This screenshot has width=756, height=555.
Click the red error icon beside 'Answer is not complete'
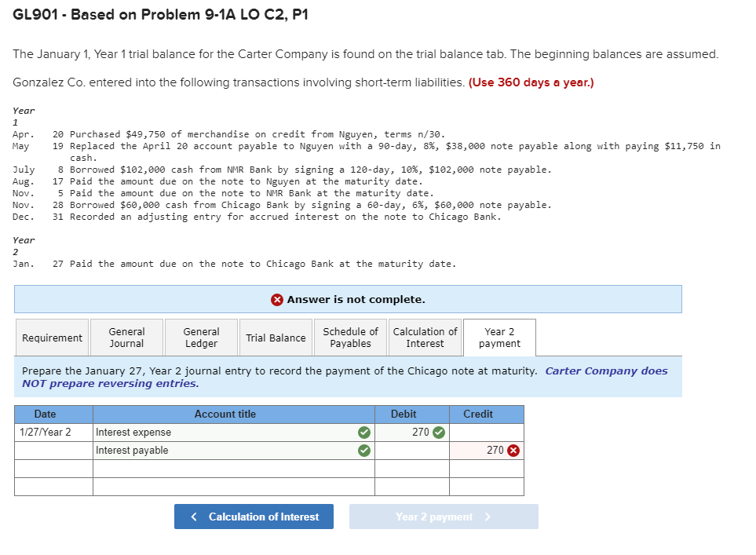[x=277, y=300]
